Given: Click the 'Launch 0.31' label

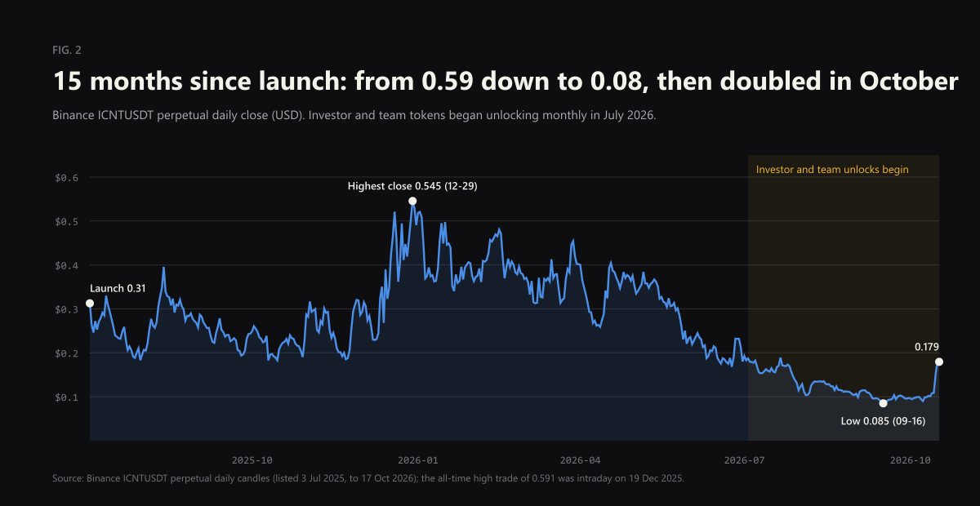Looking at the screenshot, I should tap(118, 288).
